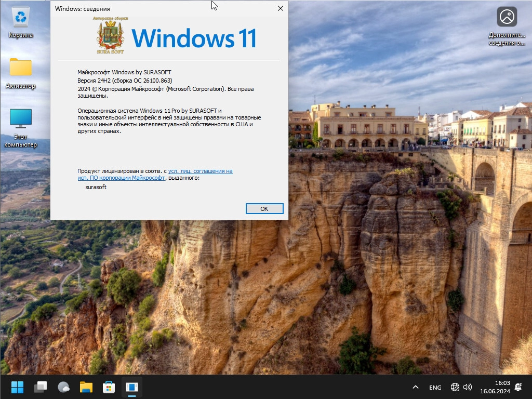Open the Корзина recycle bin icon

21,22
